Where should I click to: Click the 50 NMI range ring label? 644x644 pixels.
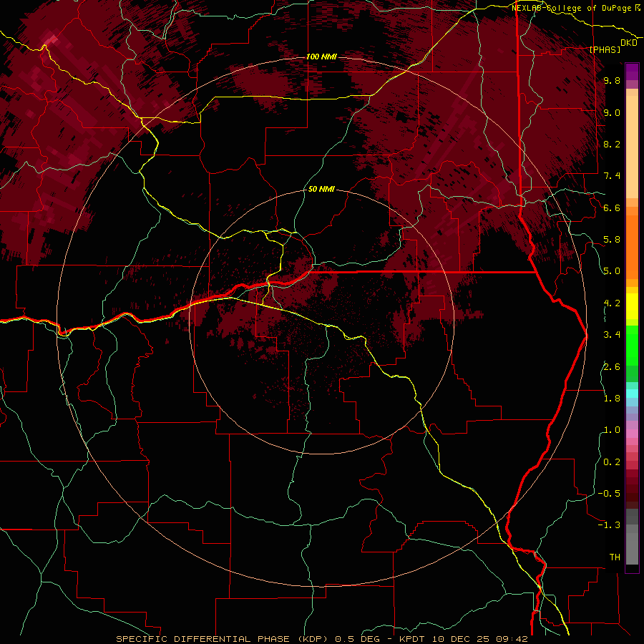pyautogui.click(x=321, y=190)
